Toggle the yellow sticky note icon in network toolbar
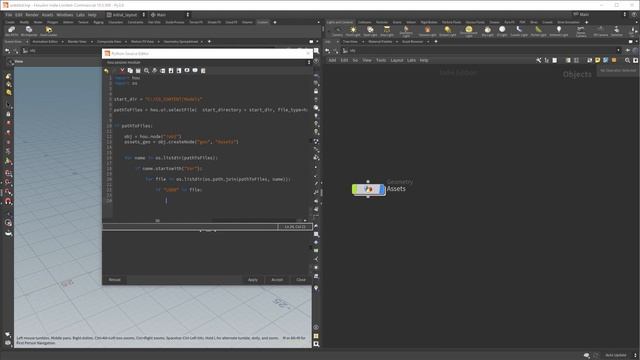Image resolution: width=640 pixels, height=360 pixels. pos(598,60)
